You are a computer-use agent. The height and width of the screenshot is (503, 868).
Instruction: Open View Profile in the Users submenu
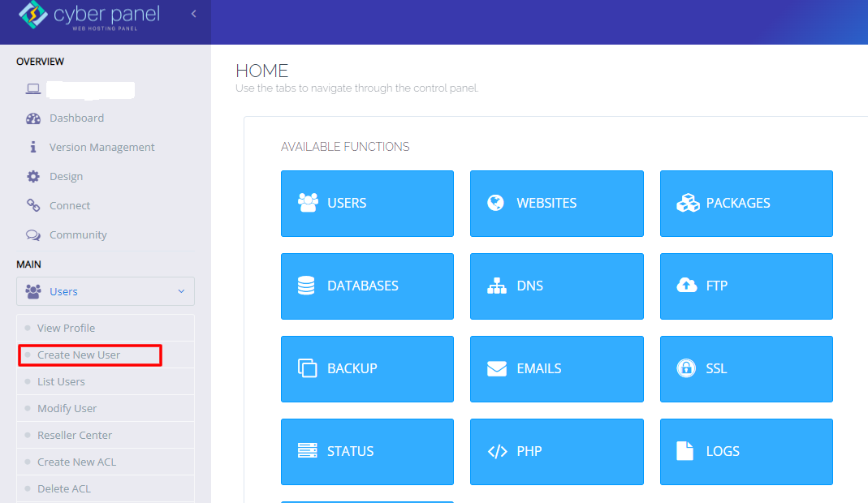(66, 328)
